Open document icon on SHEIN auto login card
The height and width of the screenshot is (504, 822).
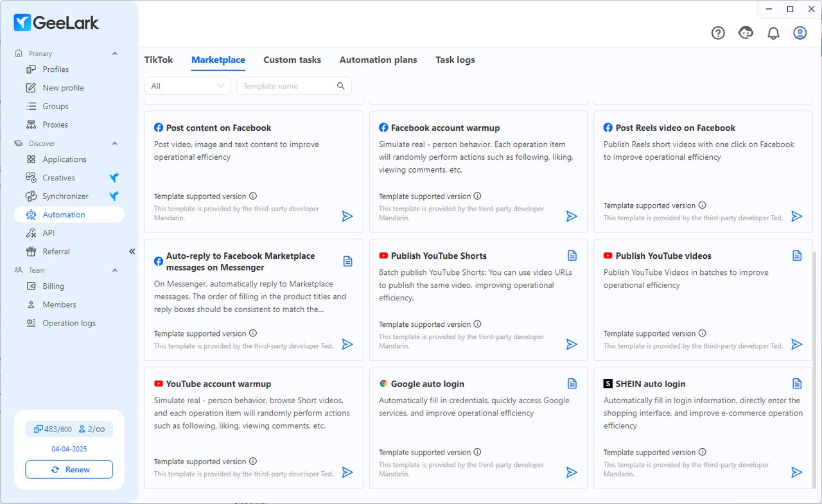click(797, 383)
